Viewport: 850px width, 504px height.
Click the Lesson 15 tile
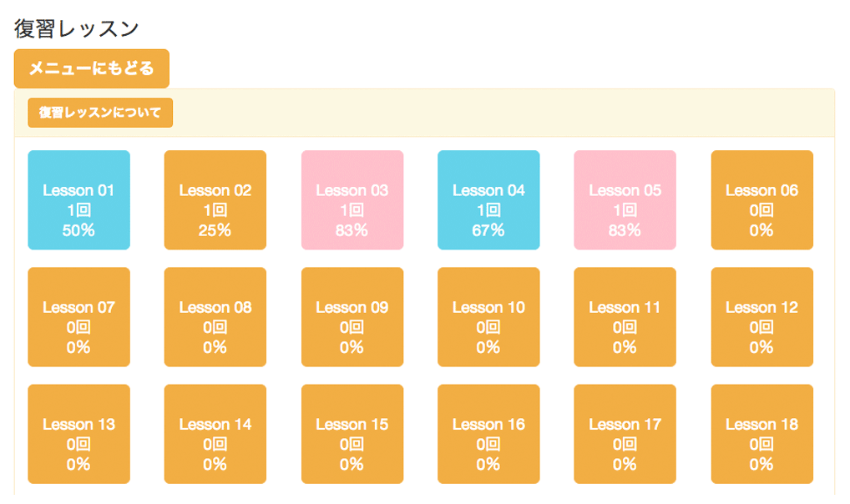coord(352,434)
